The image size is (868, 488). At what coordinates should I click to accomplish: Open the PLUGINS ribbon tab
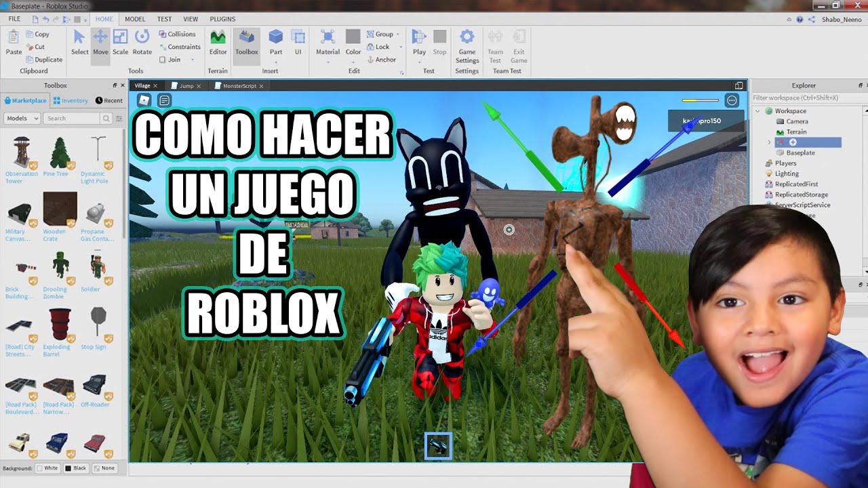point(222,19)
